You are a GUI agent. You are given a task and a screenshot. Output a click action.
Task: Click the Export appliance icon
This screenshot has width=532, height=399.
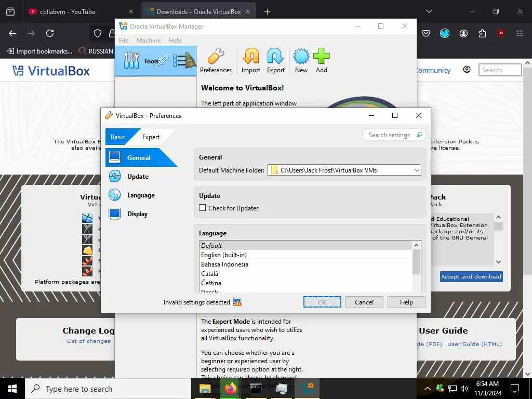point(275,60)
